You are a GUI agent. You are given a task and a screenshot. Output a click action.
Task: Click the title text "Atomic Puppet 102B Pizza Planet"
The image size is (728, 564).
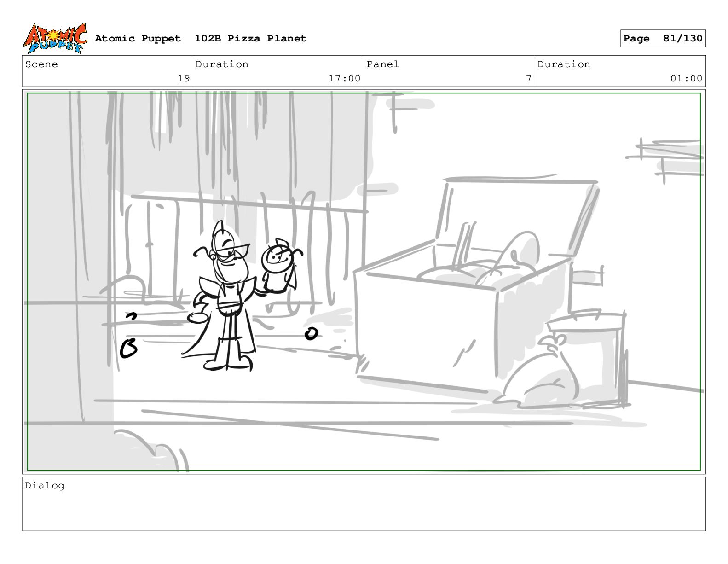[201, 39]
